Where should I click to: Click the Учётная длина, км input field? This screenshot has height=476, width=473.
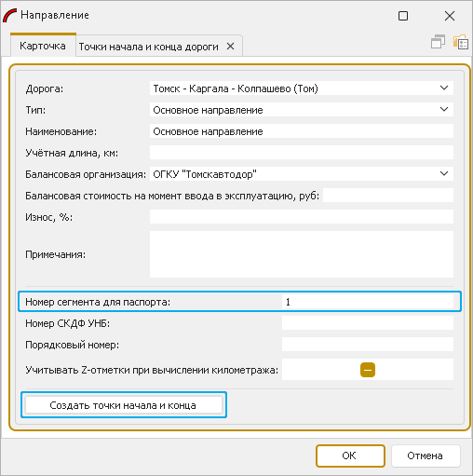302,153
